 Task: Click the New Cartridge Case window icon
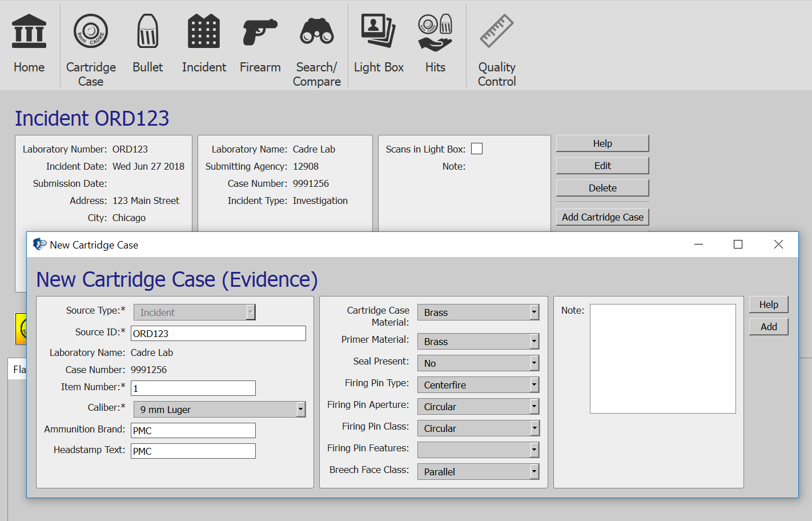pyautogui.click(x=39, y=245)
